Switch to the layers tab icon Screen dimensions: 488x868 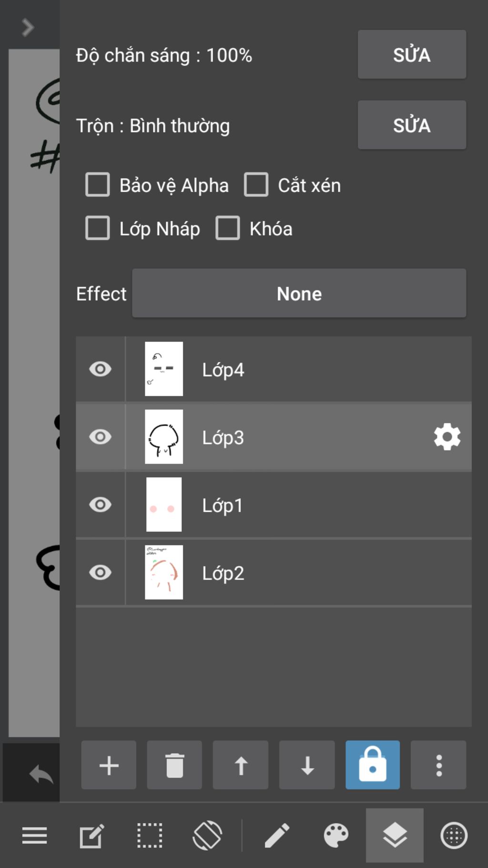coord(395,836)
